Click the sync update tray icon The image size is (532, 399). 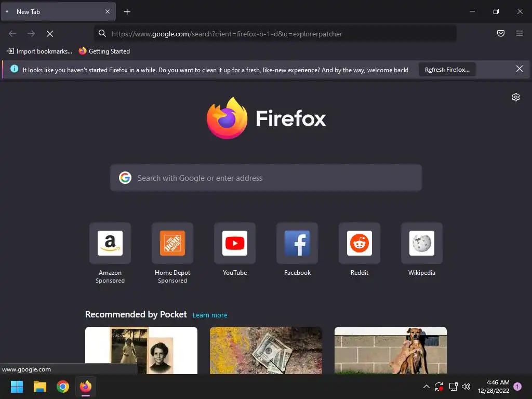[x=439, y=387]
